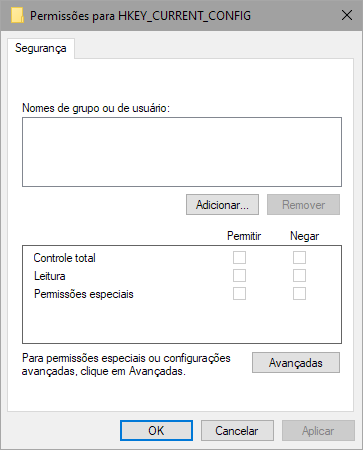Check Negar for Controle total
Screen dimensions: 363x450
click(x=299, y=258)
